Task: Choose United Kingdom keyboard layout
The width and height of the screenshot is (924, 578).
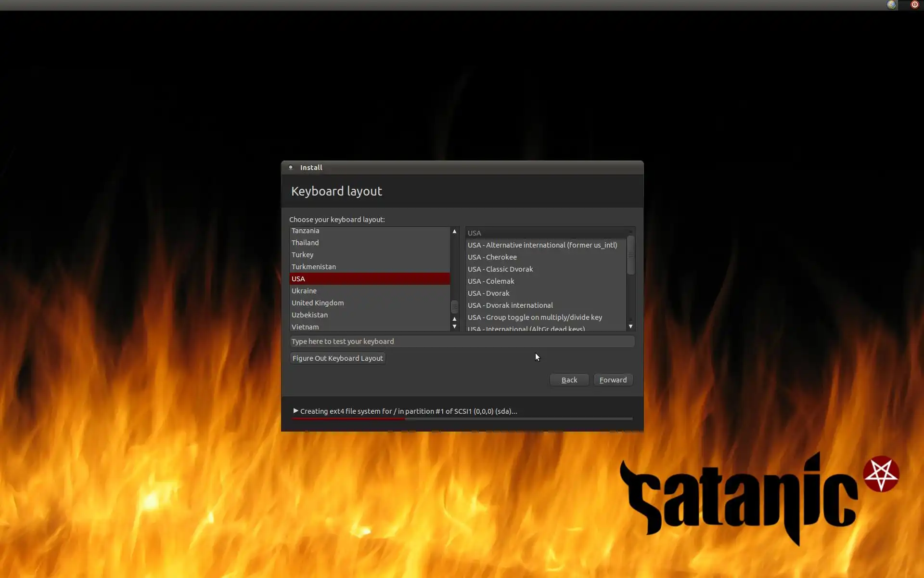Action: pos(318,303)
